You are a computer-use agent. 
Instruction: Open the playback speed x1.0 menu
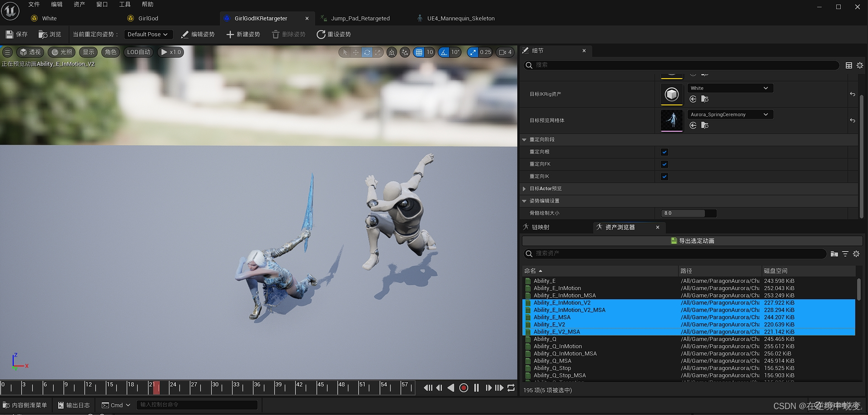tap(171, 52)
